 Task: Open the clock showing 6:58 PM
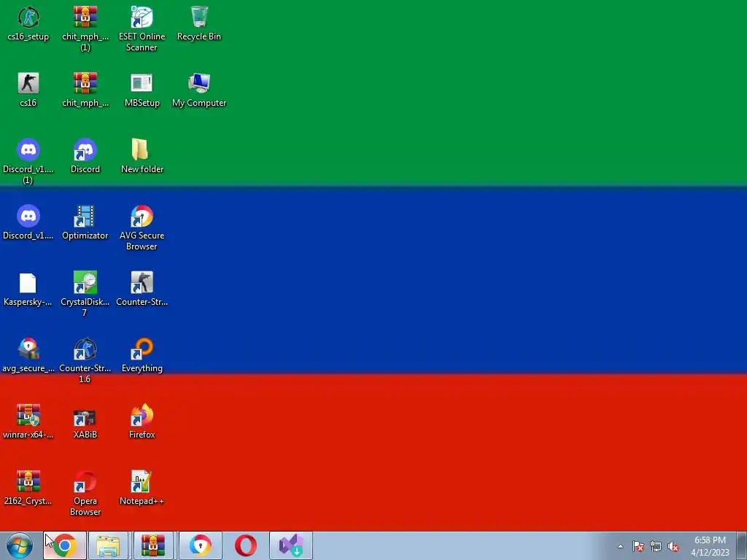[x=710, y=546]
